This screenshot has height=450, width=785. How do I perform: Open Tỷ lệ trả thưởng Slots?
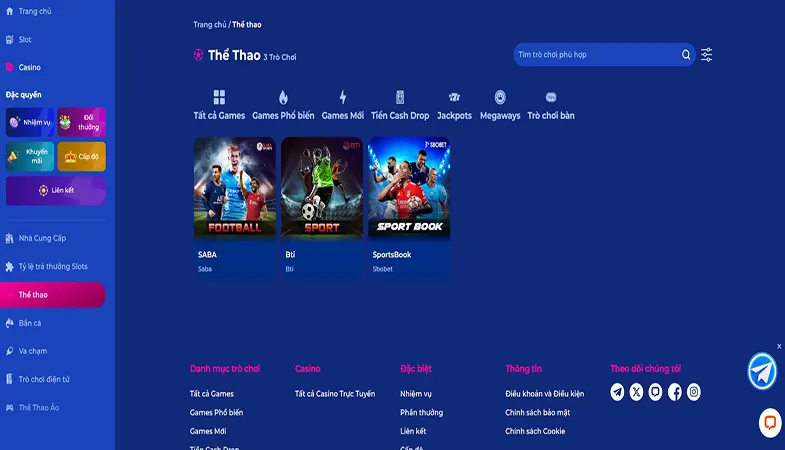tap(47, 266)
